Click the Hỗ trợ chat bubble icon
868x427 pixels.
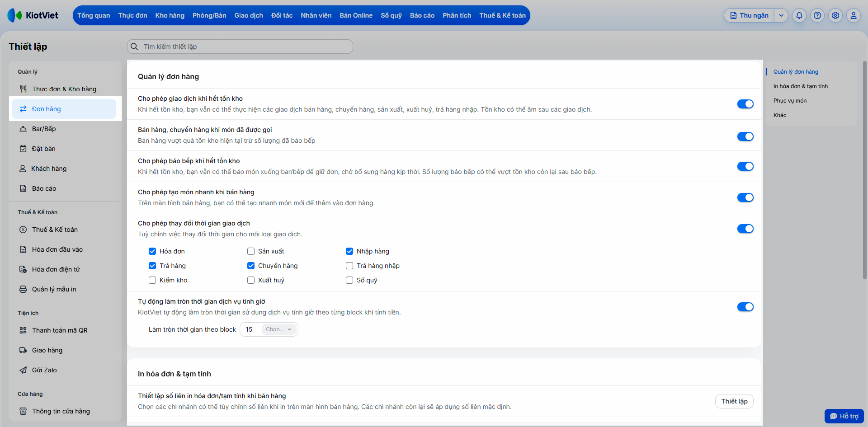(x=834, y=416)
